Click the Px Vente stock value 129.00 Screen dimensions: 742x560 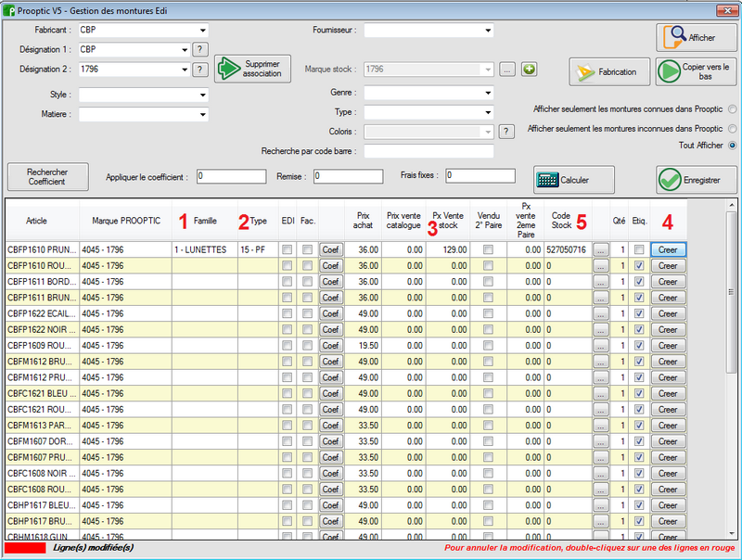pyautogui.click(x=448, y=249)
